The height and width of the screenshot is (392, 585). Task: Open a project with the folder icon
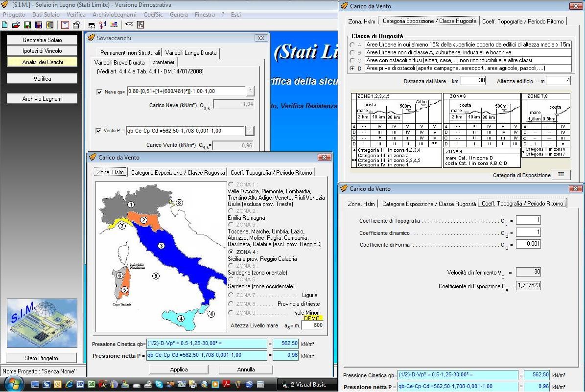16,25
